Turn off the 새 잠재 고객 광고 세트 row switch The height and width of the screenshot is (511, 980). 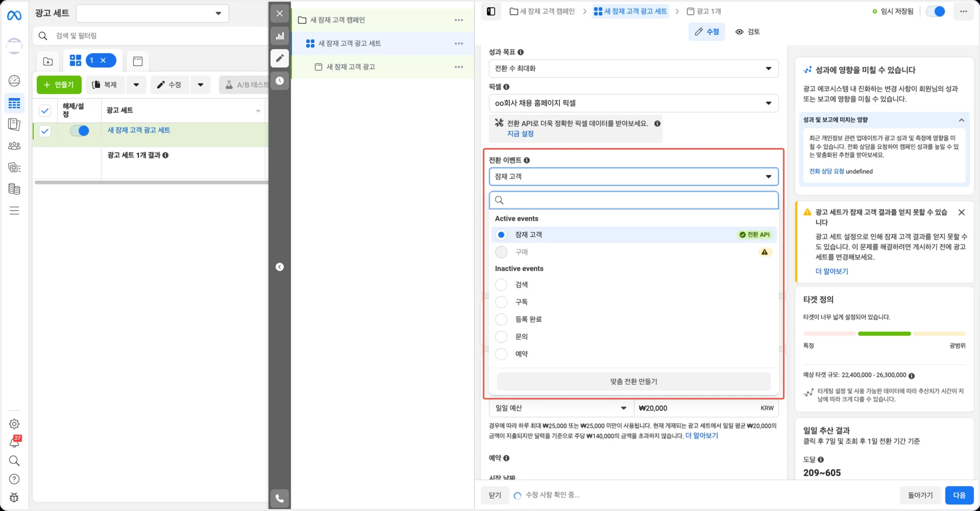(x=80, y=131)
